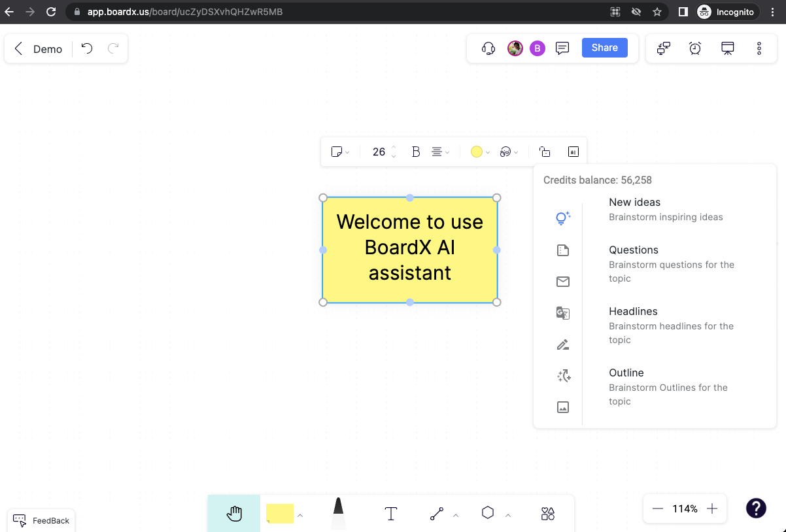Viewport: 786px width, 532px height.
Task: Choose Headlines from the AI menu
Action: pos(633,311)
